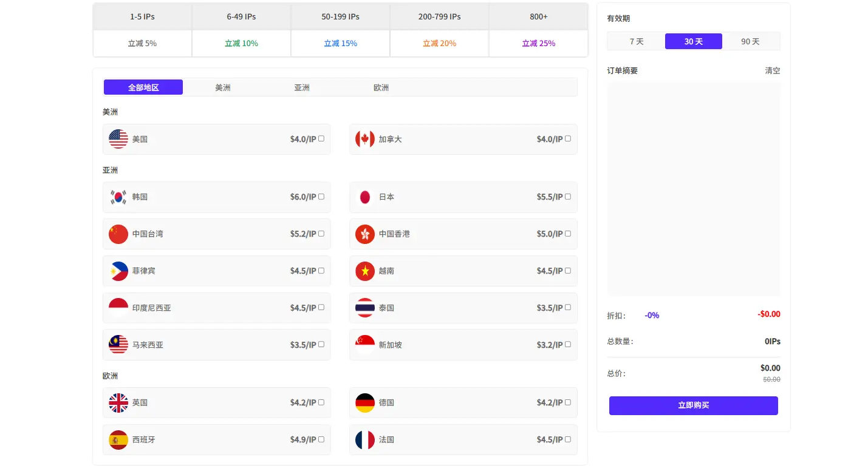The width and height of the screenshot is (868, 474).
Task: Click the Indonesia flag icon
Action: point(118,308)
